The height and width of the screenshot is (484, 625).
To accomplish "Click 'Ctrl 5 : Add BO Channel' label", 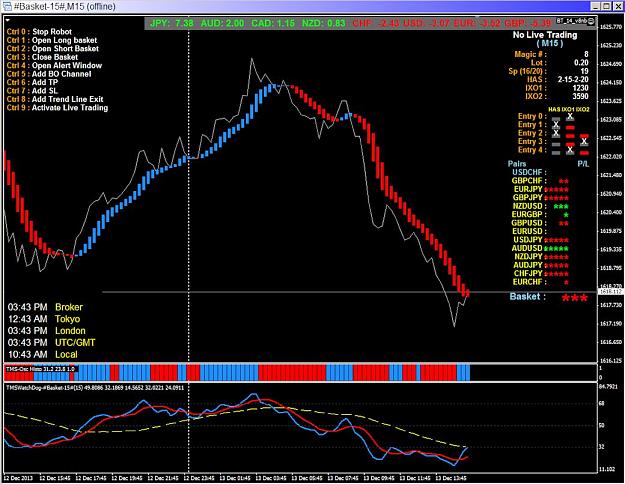I will pyautogui.click(x=49, y=74).
